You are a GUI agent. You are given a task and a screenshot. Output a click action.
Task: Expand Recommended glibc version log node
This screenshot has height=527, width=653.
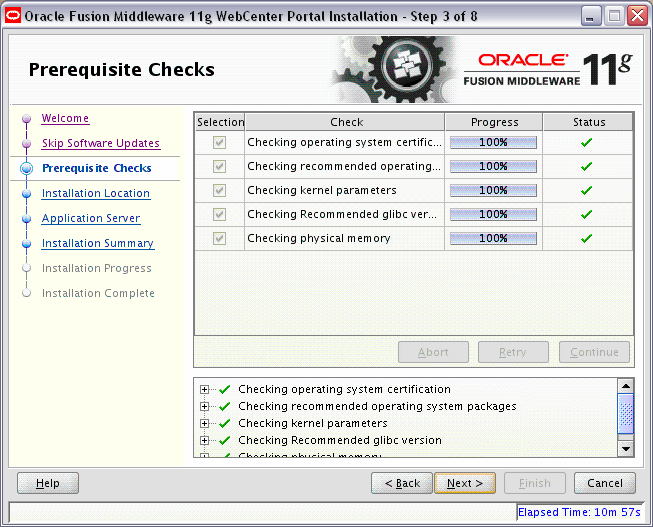point(204,440)
